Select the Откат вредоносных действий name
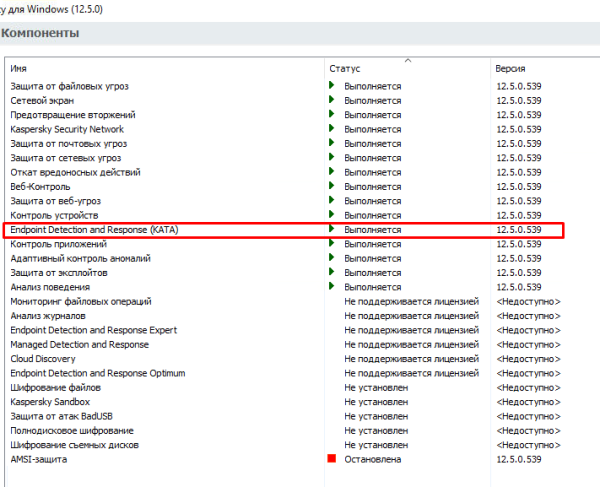The width and height of the screenshot is (600, 487). (75, 173)
